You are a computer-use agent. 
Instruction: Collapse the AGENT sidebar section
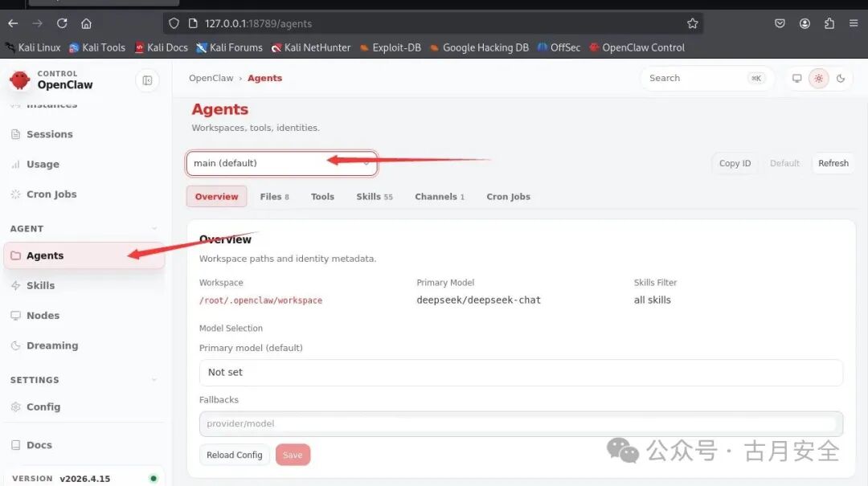tap(154, 229)
